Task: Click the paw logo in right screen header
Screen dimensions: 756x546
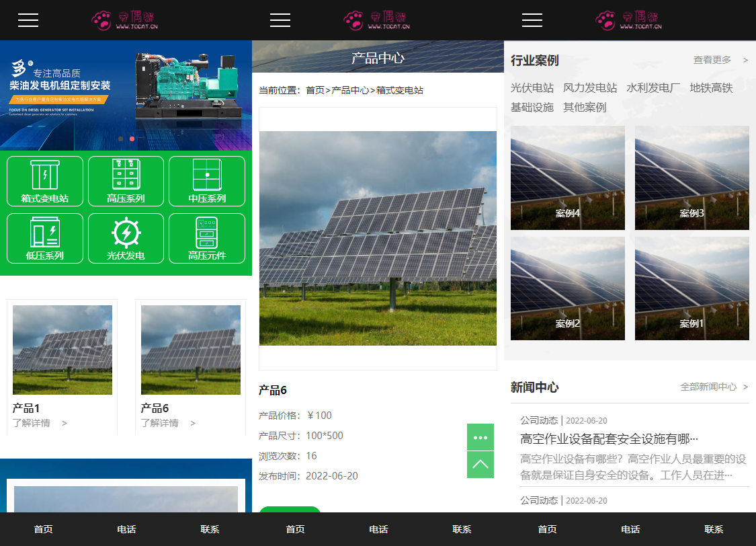Action: (629, 20)
